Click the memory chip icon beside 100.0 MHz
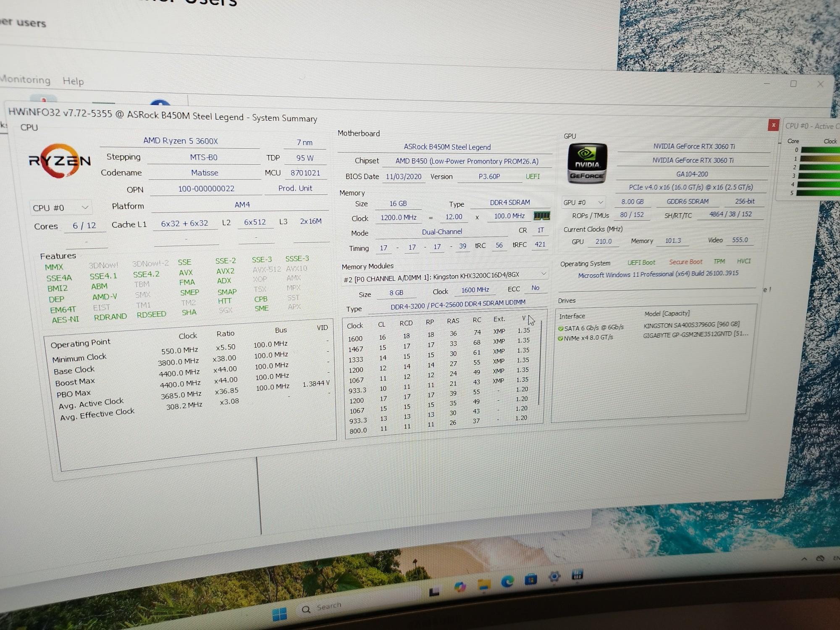Screen dimensions: 840x630 (x=541, y=216)
